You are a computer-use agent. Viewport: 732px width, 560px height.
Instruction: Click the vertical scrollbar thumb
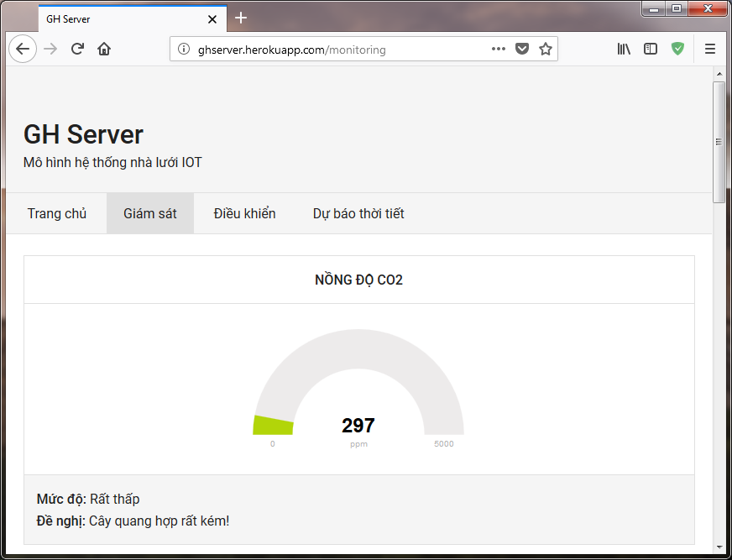719,142
